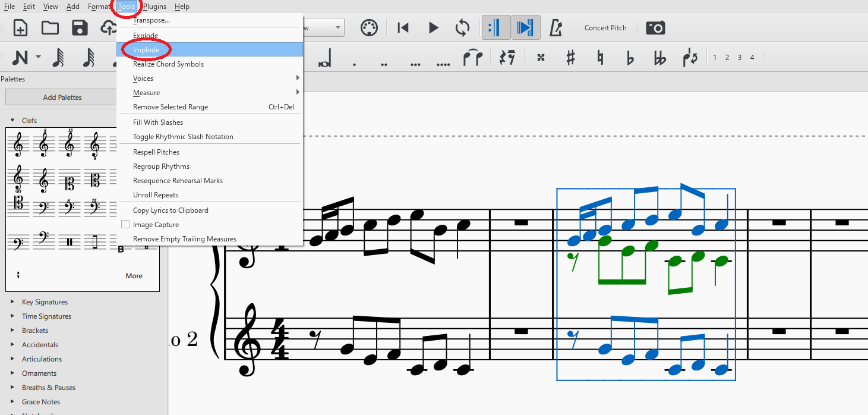
Task: Toggle loop playback
Action: (462, 27)
